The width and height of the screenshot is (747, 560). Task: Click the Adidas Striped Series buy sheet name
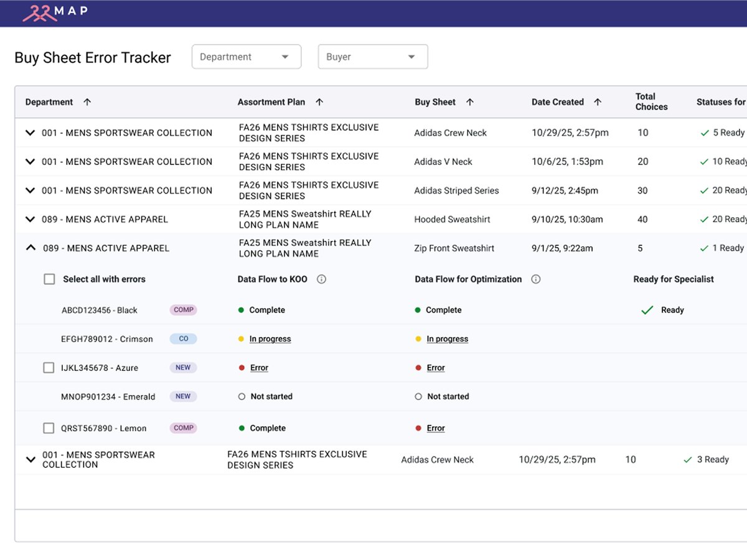[x=456, y=190]
